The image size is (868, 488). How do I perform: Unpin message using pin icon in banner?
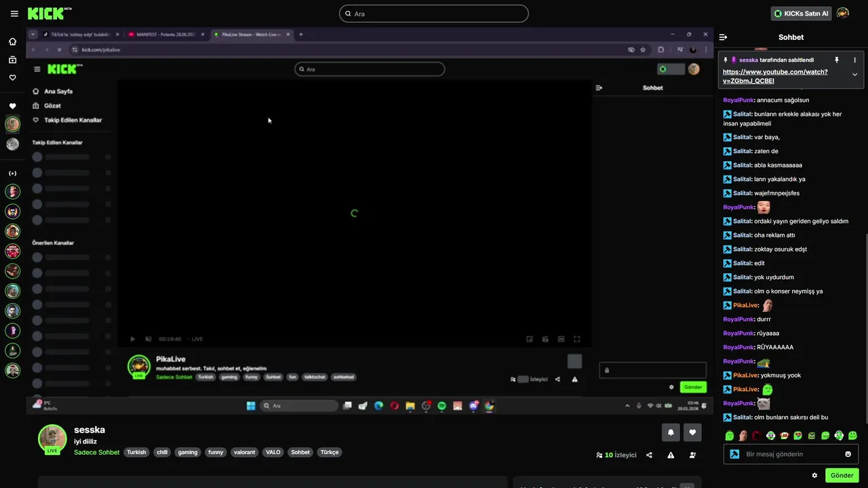[837, 60]
